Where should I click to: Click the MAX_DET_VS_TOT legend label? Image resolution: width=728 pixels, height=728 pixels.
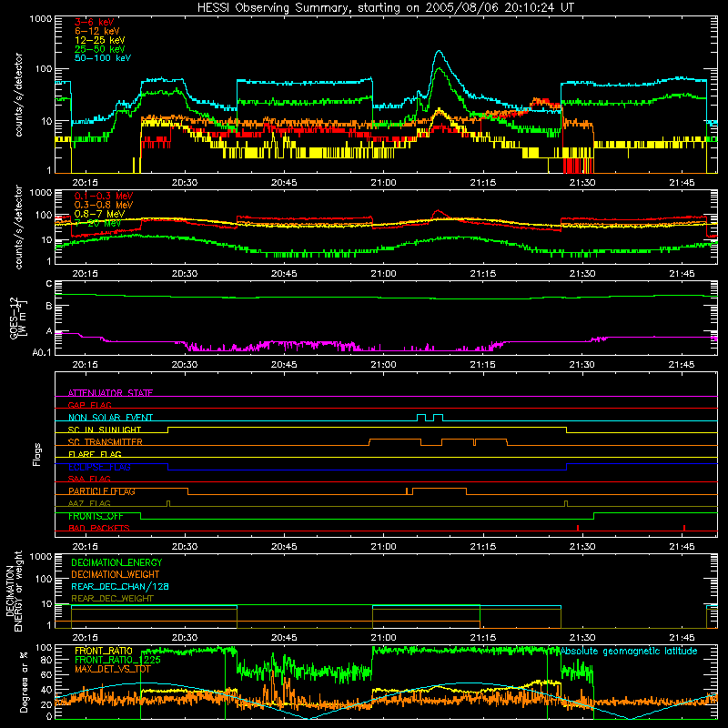point(113,669)
